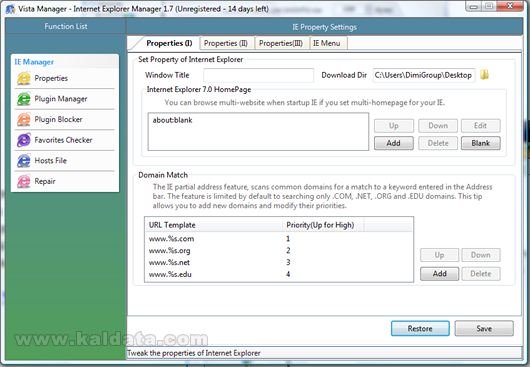Click the Priority(Up for High) column header
The image size is (530, 367).
(x=323, y=225)
